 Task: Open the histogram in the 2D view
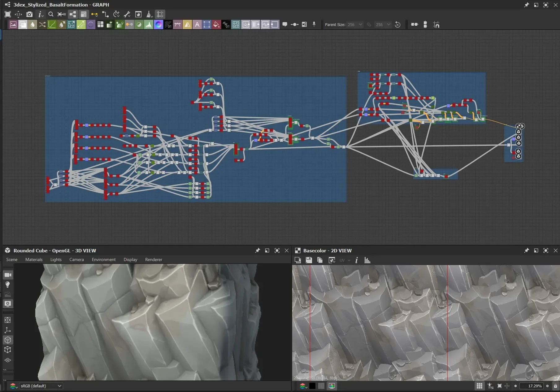(367, 260)
